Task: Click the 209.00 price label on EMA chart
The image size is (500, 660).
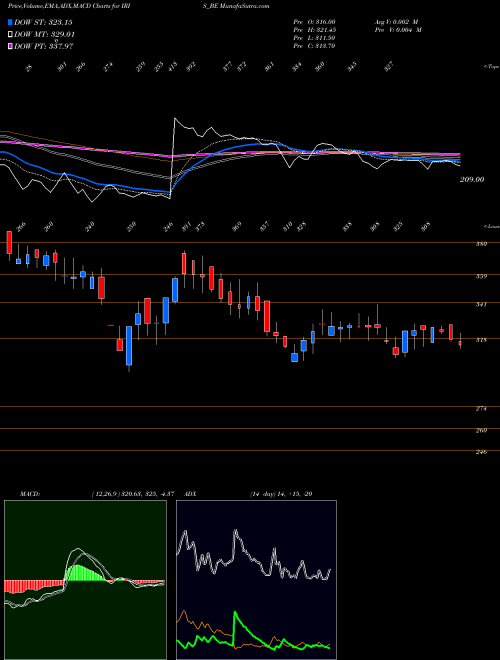Action: (x=472, y=180)
